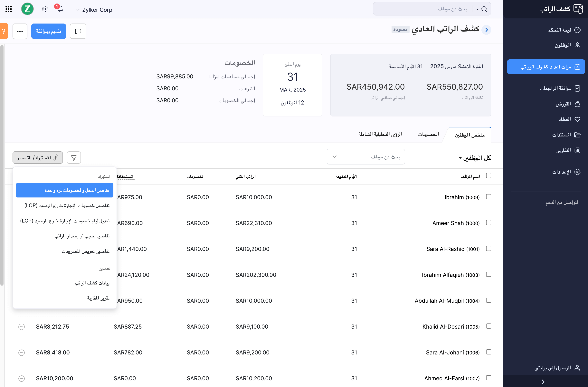Select the header checkbox to select all employees

point(489,175)
